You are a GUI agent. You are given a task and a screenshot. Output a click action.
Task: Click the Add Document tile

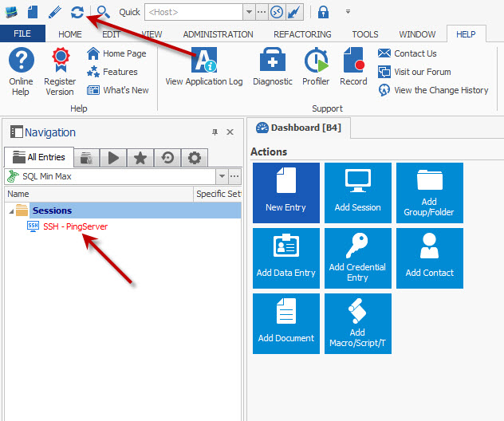[286, 324]
